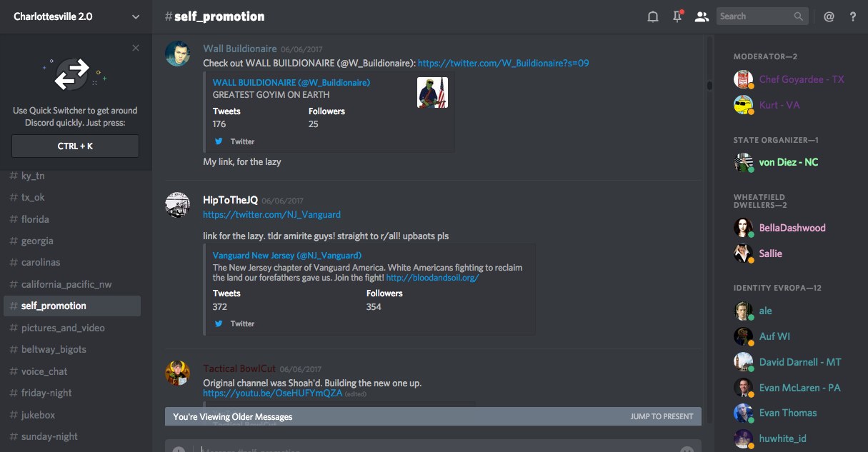Click the search magnifier icon
The width and height of the screenshot is (868, 452).
pos(799,16)
